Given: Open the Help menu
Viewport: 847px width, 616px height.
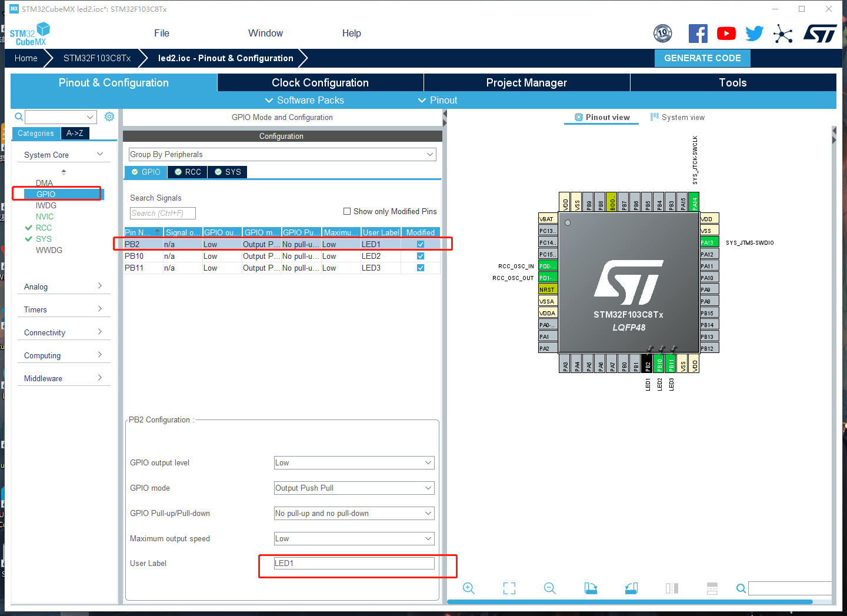Looking at the screenshot, I should 352,34.
